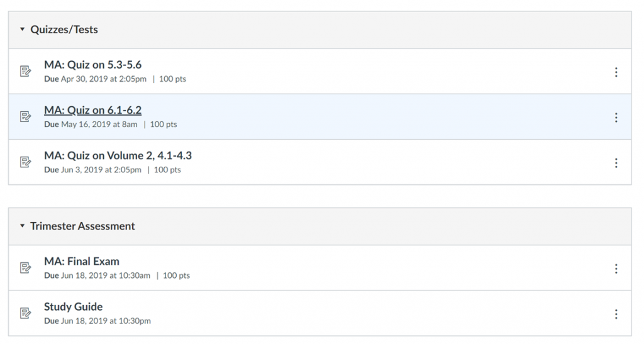Click quiz icon beside Volume 2, 4.1-4.3 quiz
644x344 pixels.
pyautogui.click(x=25, y=162)
